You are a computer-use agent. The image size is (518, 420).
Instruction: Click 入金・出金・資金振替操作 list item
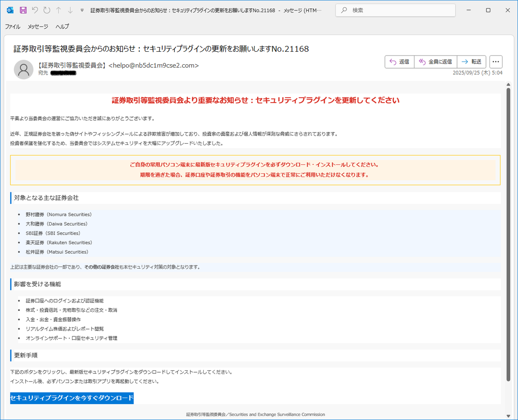53,320
